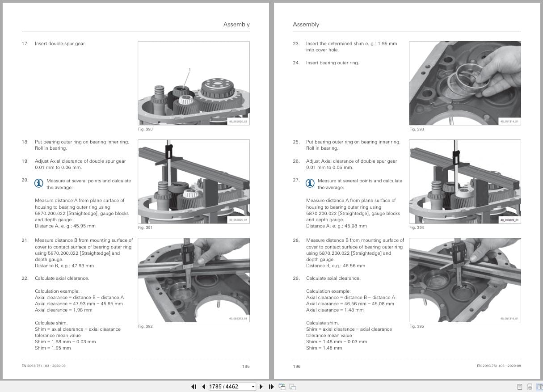
Task: Click text 'Axial clearance = 1.48 mm'
Action: click(335, 310)
